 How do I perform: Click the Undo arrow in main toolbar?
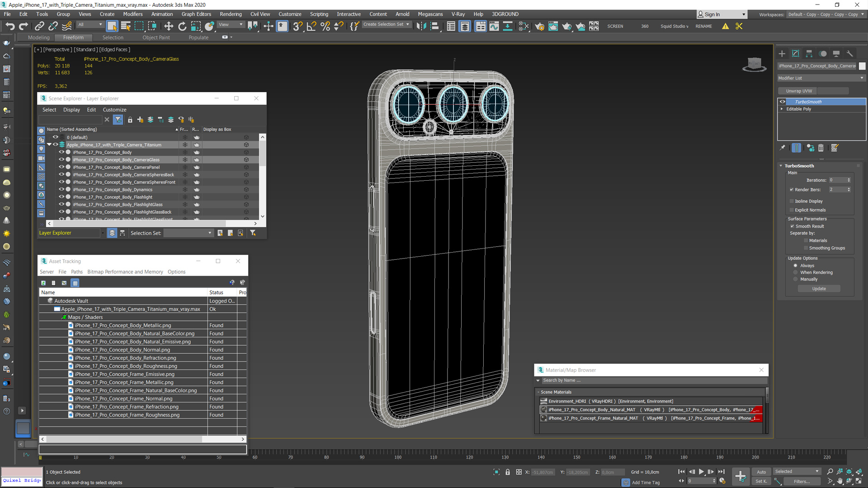[10, 26]
